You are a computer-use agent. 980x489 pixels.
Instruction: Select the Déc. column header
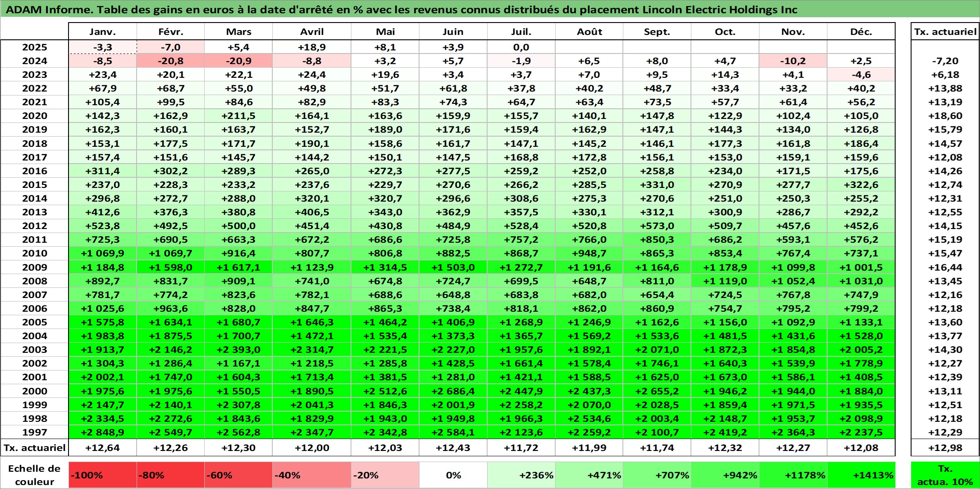tap(861, 31)
